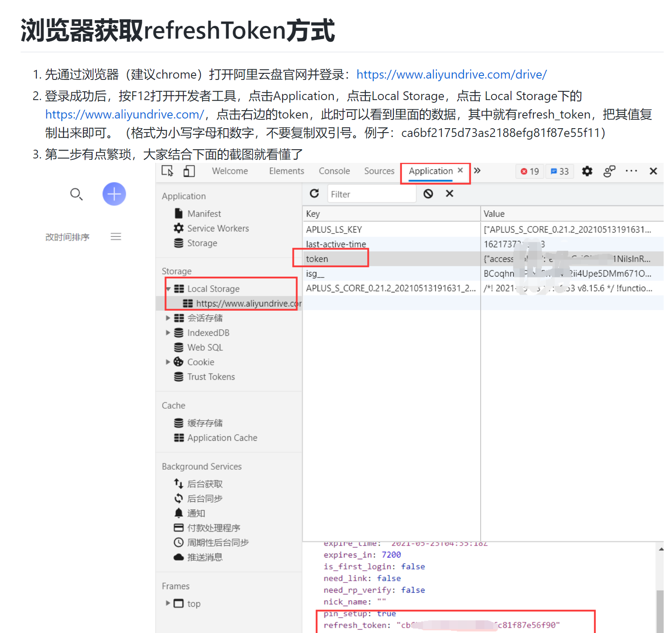Open the more tools overflow chevron

[x=477, y=171]
